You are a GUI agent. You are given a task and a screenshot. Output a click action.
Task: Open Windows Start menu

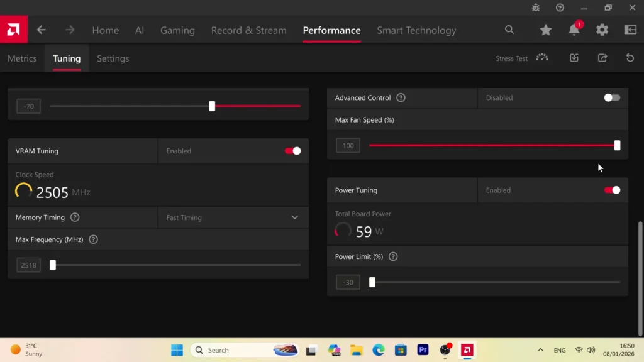177,350
